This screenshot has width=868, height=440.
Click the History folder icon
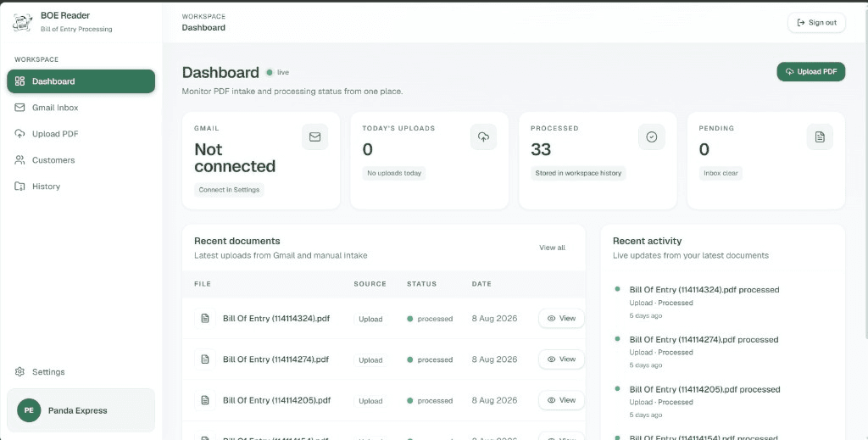[x=20, y=187]
